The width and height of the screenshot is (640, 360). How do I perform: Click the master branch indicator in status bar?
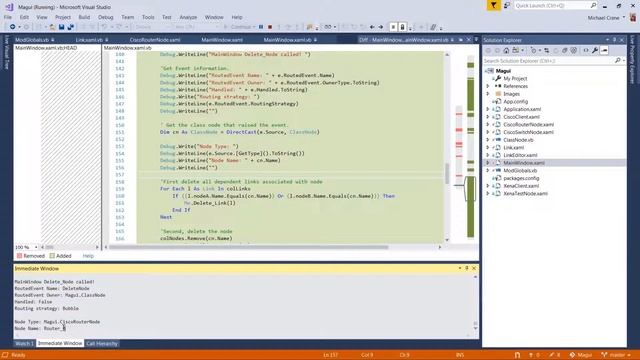click(x=616, y=355)
